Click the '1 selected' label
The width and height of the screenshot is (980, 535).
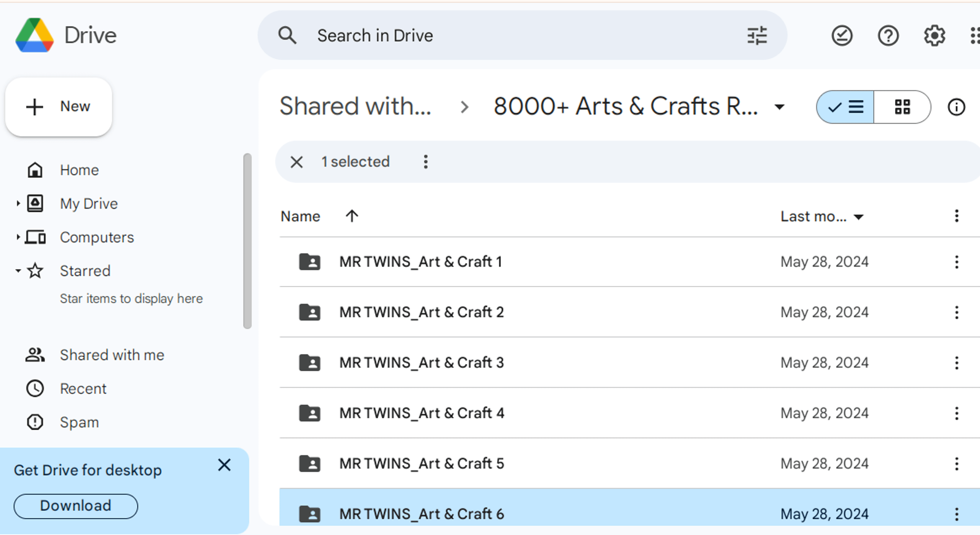coord(355,162)
